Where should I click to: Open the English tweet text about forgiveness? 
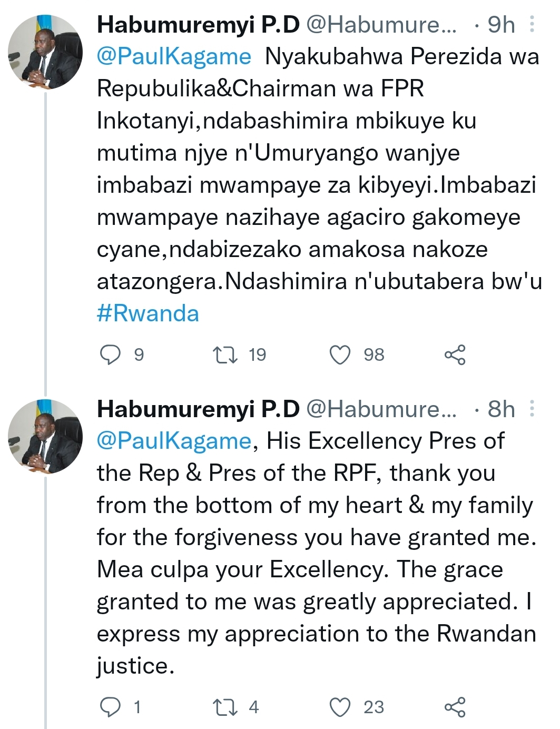(316, 553)
